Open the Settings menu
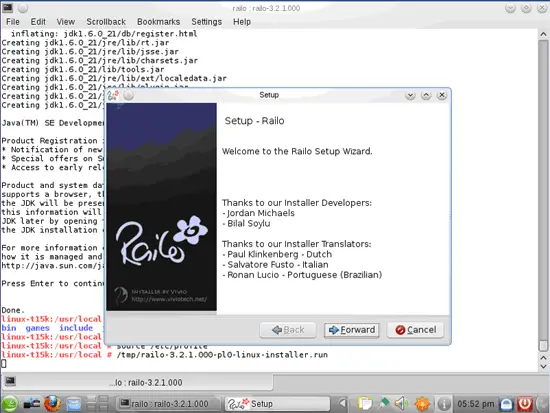Image resolution: width=550 pixels, height=413 pixels. point(206,22)
